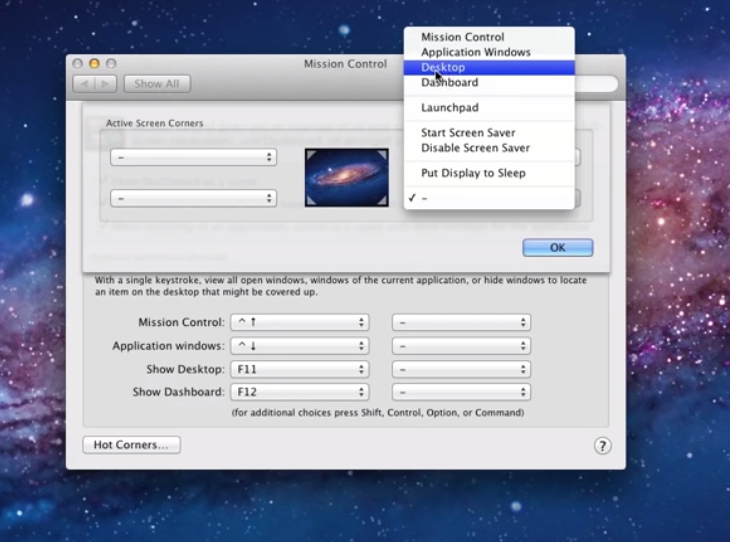730x542 pixels.
Task: Pick the checked dash menu entry
Action: 489,198
